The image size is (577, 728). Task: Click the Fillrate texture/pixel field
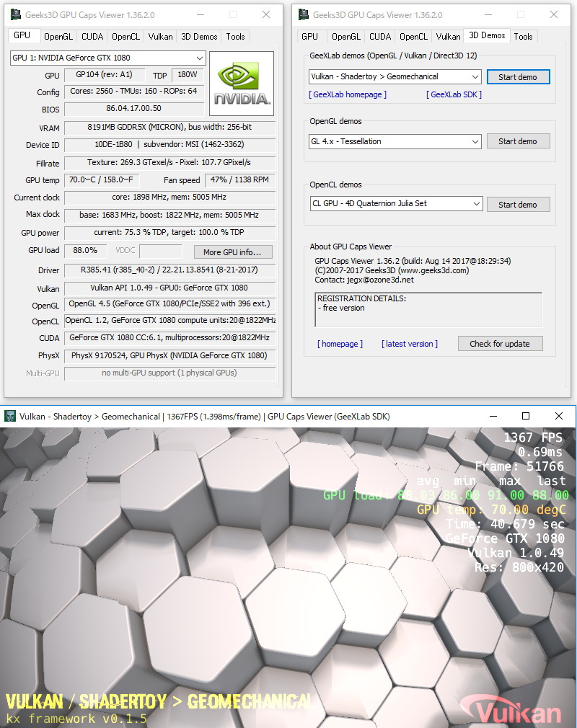pyautogui.click(x=170, y=163)
